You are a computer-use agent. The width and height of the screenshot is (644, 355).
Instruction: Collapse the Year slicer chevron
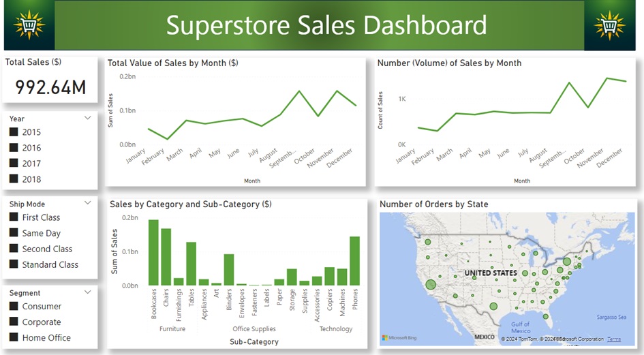tap(87, 118)
